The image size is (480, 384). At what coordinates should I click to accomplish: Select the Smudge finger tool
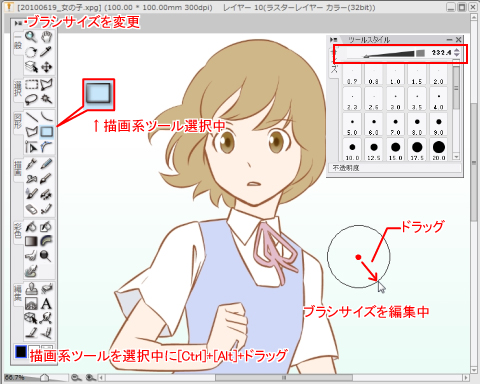pyautogui.click(x=31, y=256)
